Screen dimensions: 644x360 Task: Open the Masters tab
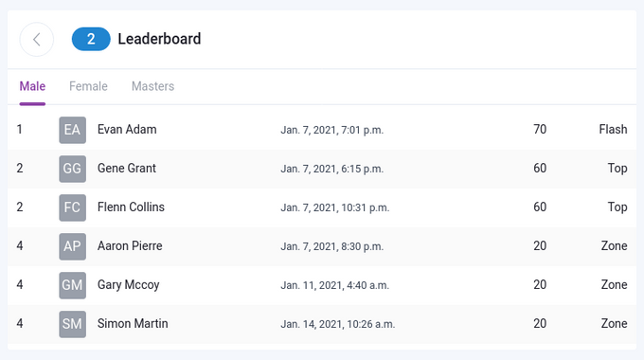coord(152,86)
